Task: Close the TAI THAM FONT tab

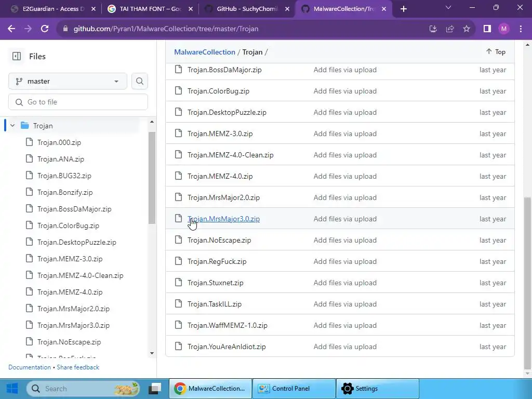Action: pos(191,9)
